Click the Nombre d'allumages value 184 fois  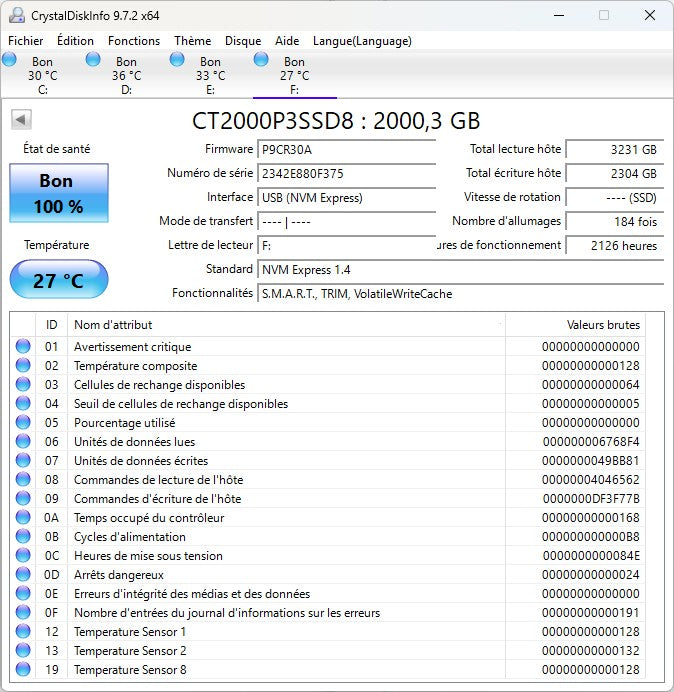(x=614, y=221)
